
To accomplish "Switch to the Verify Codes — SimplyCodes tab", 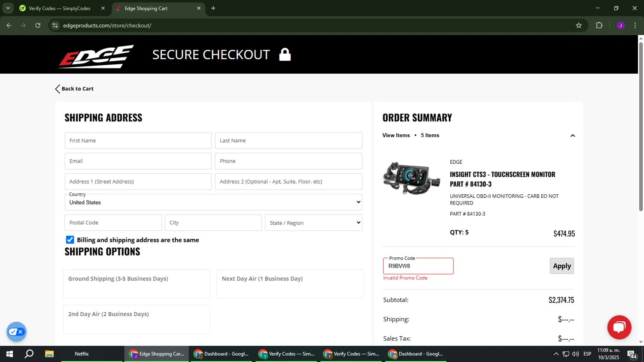I will (x=60, y=9).
